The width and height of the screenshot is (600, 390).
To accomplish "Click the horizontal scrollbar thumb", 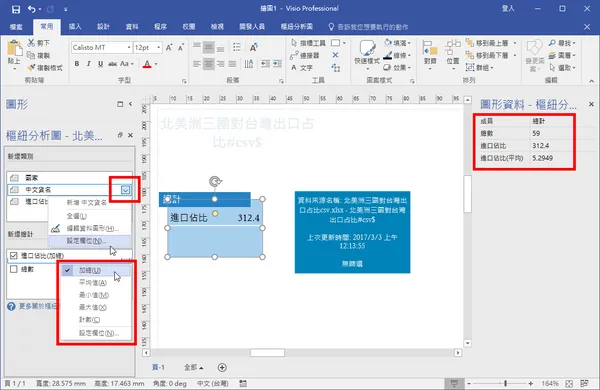I will click(x=267, y=352).
